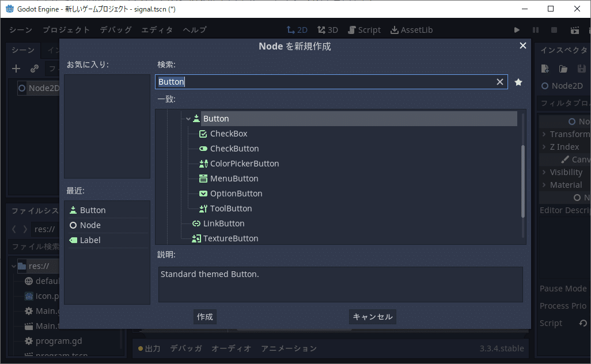Click the filter properties field in inspector
The width and height of the screenshot is (591, 364).
point(564,103)
